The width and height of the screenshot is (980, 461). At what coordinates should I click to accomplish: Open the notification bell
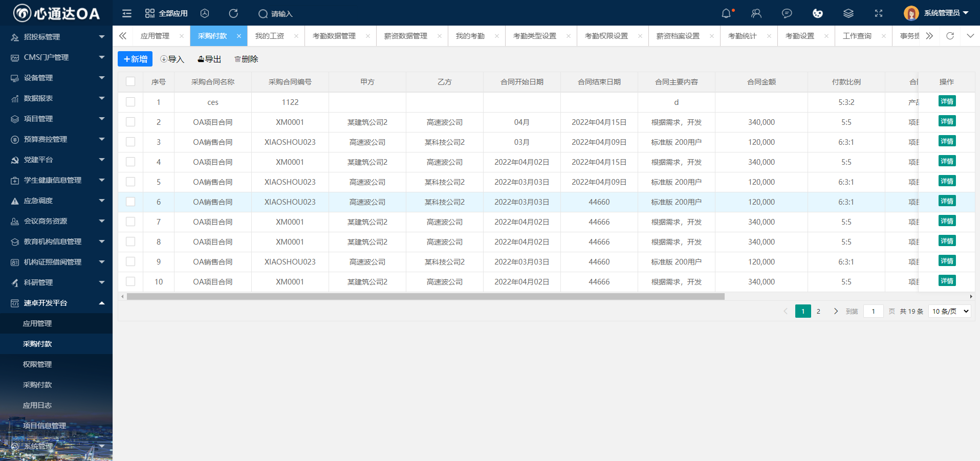click(x=726, y=13)
